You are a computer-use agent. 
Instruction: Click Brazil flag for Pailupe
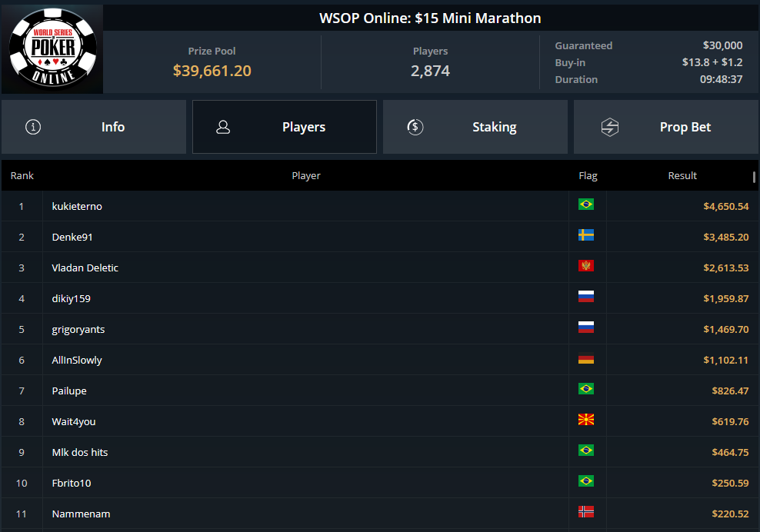[586, 388]
